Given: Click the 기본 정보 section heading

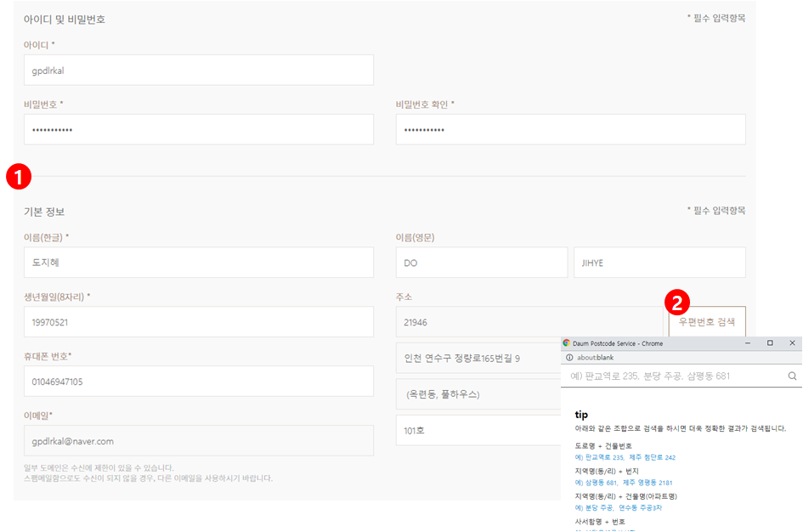Looking at the screenshot, I should point(44,212).
